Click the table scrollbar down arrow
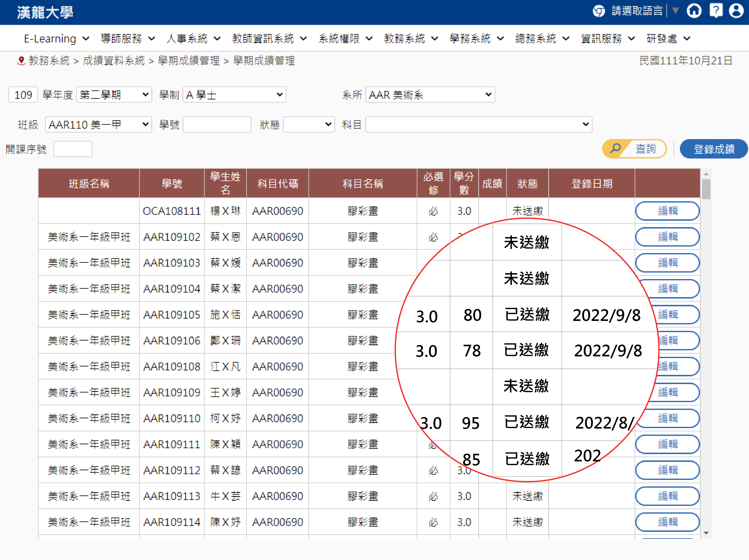This screenshot has height=560, width=749. [x=706, y=533]
